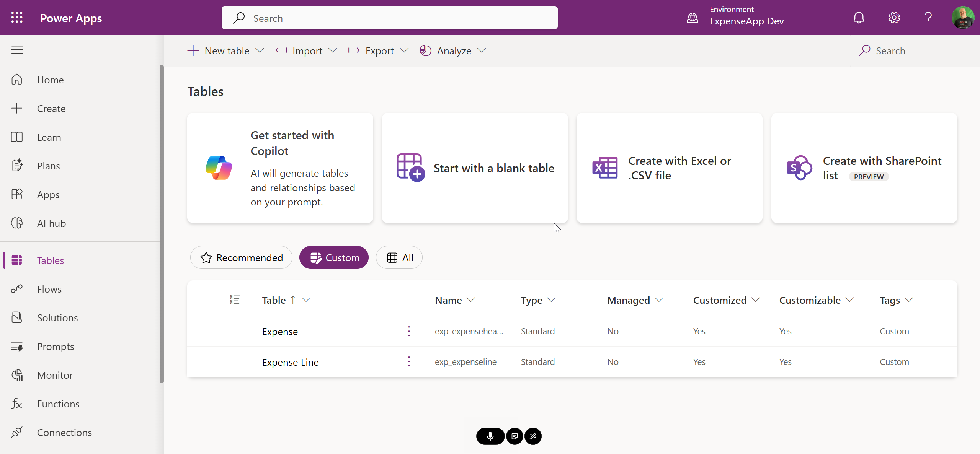Open the Expense Line table link
Screen dimensions: 980x454
coord(290,362)
